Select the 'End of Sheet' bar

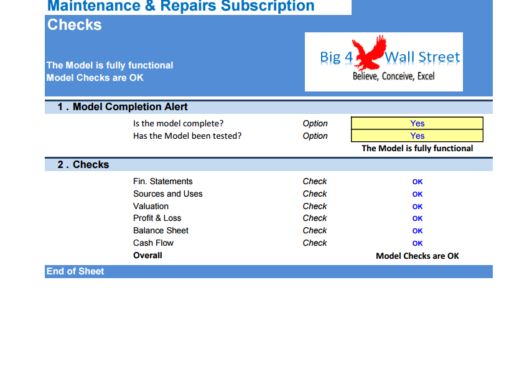coord(269,271)
